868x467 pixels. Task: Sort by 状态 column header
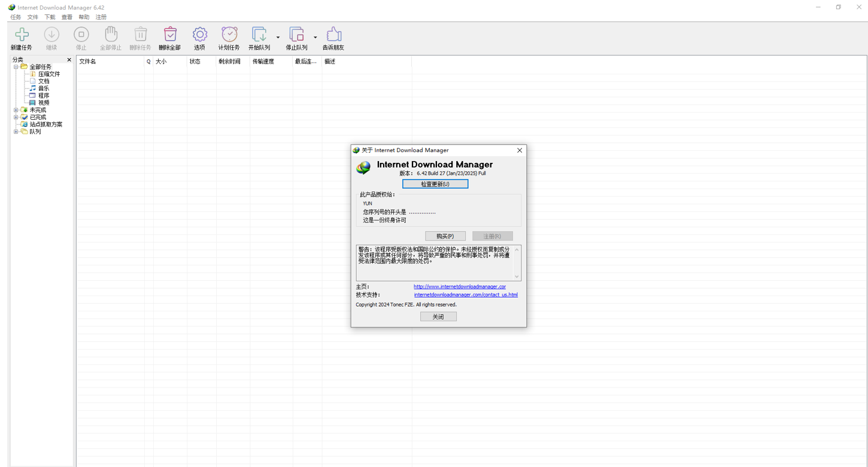click(201, 62)
